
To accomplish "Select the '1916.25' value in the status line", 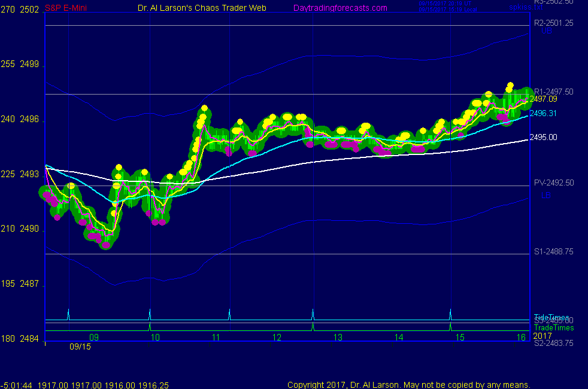I will (153, 385).
